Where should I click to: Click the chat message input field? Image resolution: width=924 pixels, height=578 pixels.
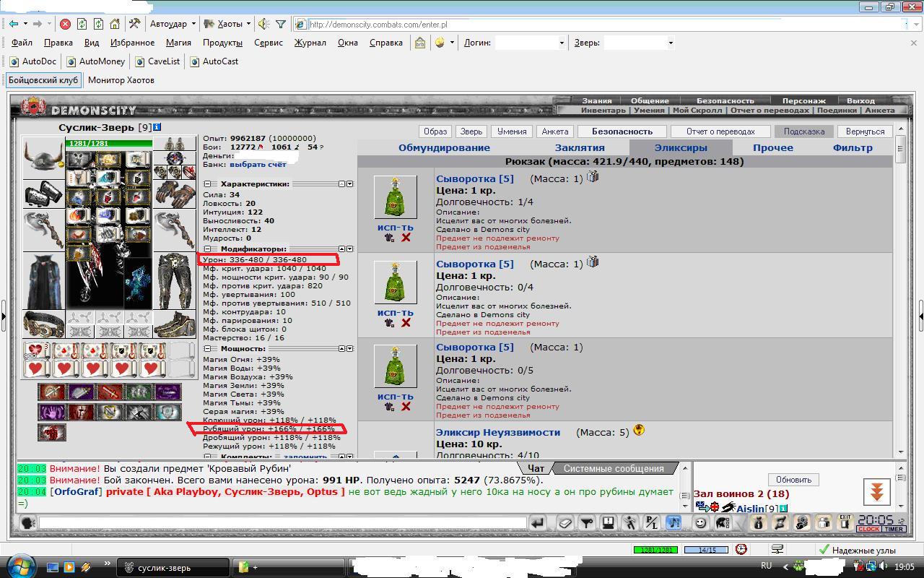282,522
